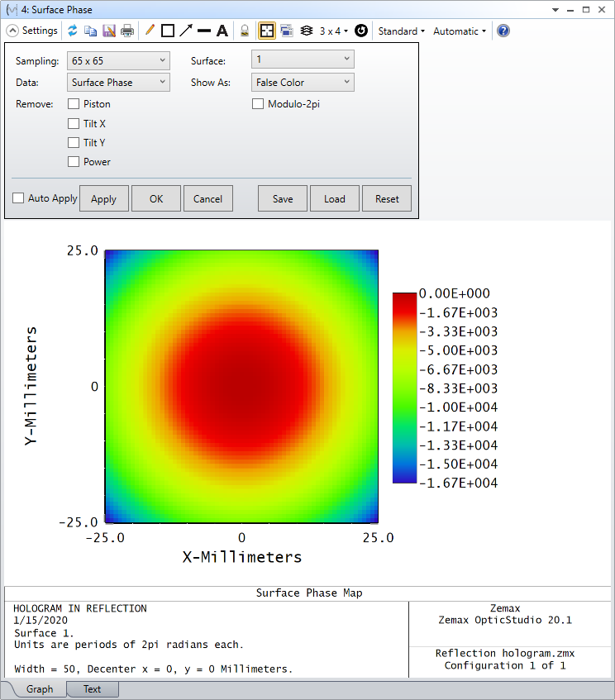615x700 pixels.
Task: Collapse the Settings panel
Action: pyautogui.click(x=13, y=31)
